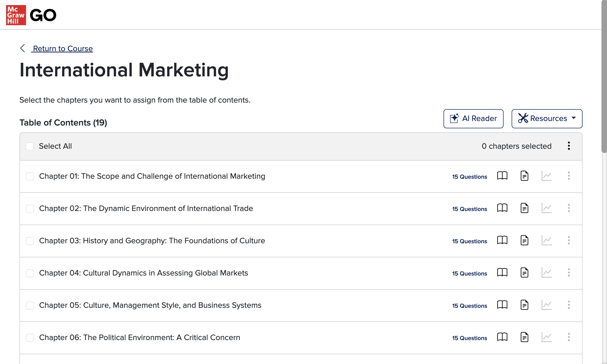The image size is (607, 364).
Task: Click Chapter 02 document assignment icon
Action: (524, 208)
